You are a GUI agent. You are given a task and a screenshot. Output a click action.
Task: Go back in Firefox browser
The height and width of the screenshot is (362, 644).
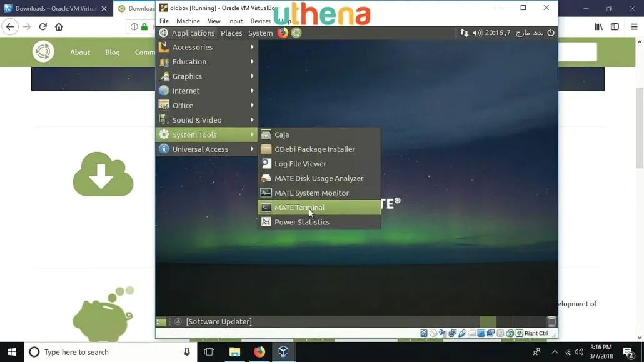10,27
